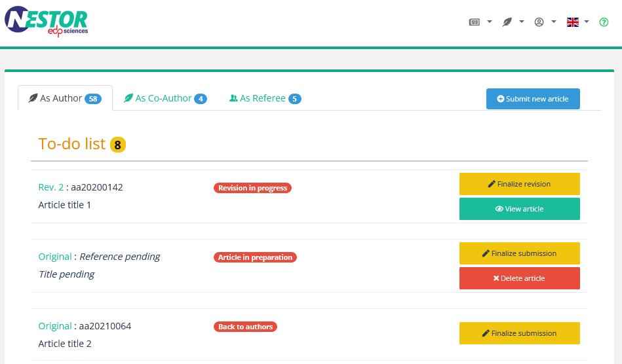Expand the arrow beside the user account icon
This screenshot has width=622, height=364.
pos(554,22)
